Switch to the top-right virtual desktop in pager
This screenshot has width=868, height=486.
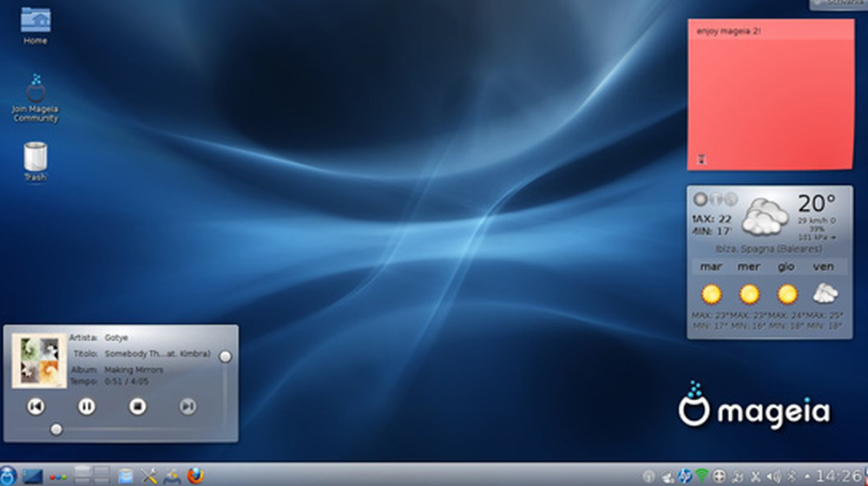[102, 470]
